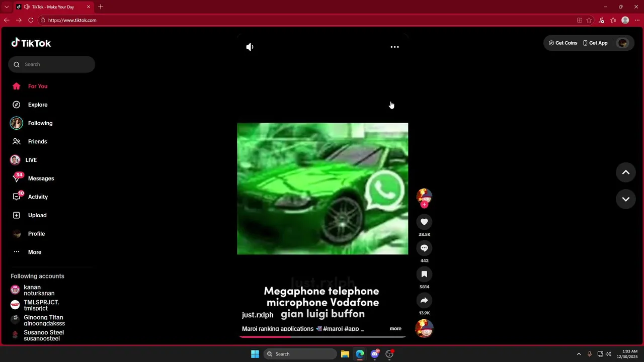Share the video using the arrow icon
The image size is (644, 362).
point(424,300)
